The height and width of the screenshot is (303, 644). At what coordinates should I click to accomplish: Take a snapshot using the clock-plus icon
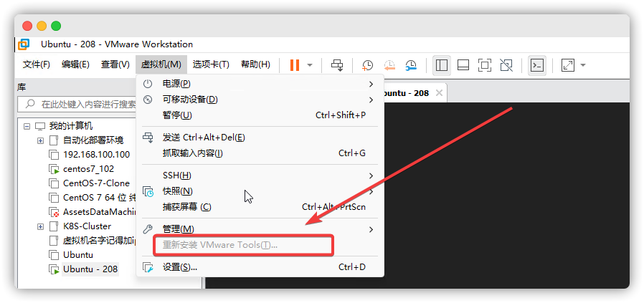coord(367,64)
